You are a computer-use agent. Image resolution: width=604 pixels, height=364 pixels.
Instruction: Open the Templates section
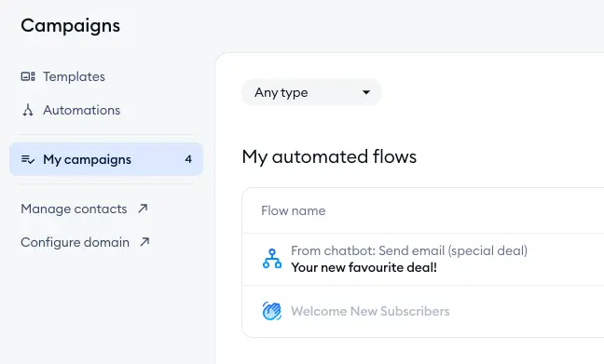click(x=74, y=76)
